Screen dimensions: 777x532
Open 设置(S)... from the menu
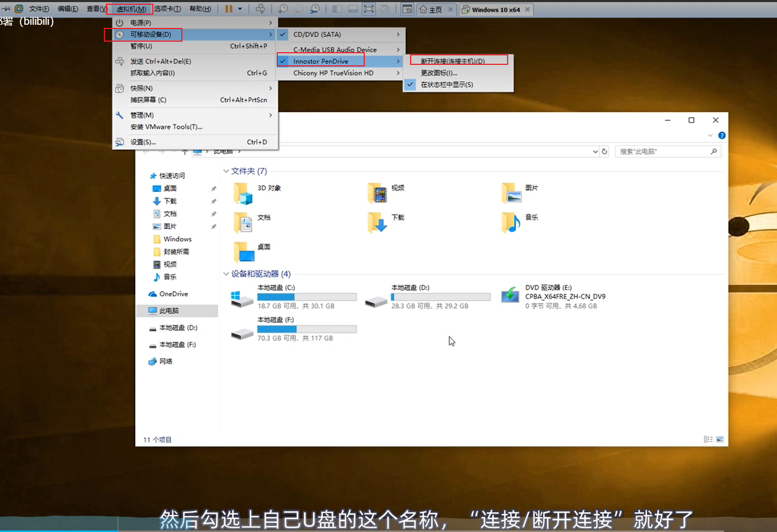pyautogui.click(x=195, y=142)
